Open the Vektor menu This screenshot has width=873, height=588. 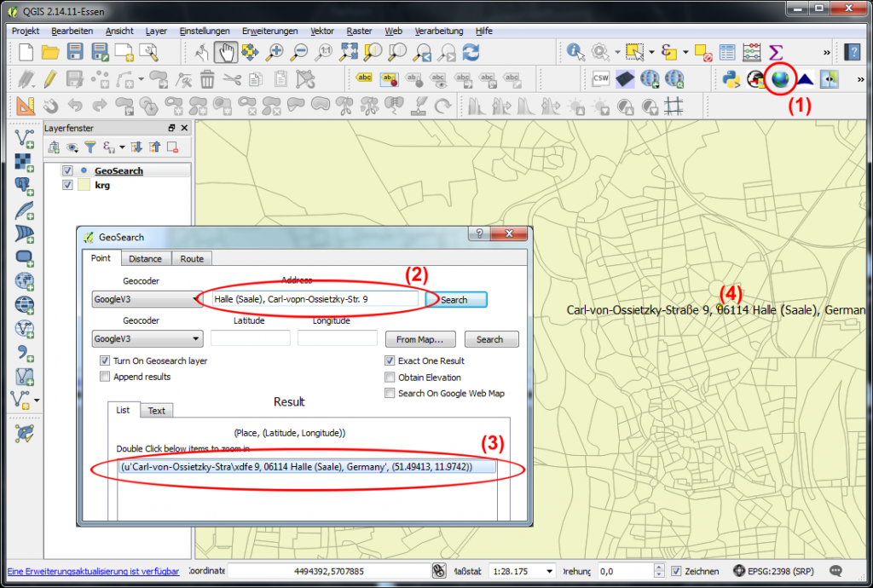tap(321, 31)
